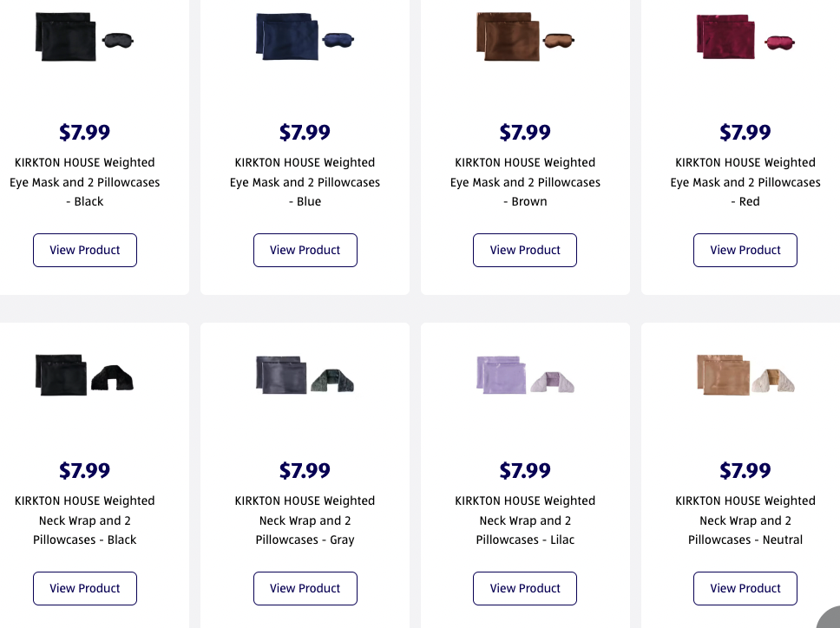View the gray neck wrap set

tap(305, 588)
